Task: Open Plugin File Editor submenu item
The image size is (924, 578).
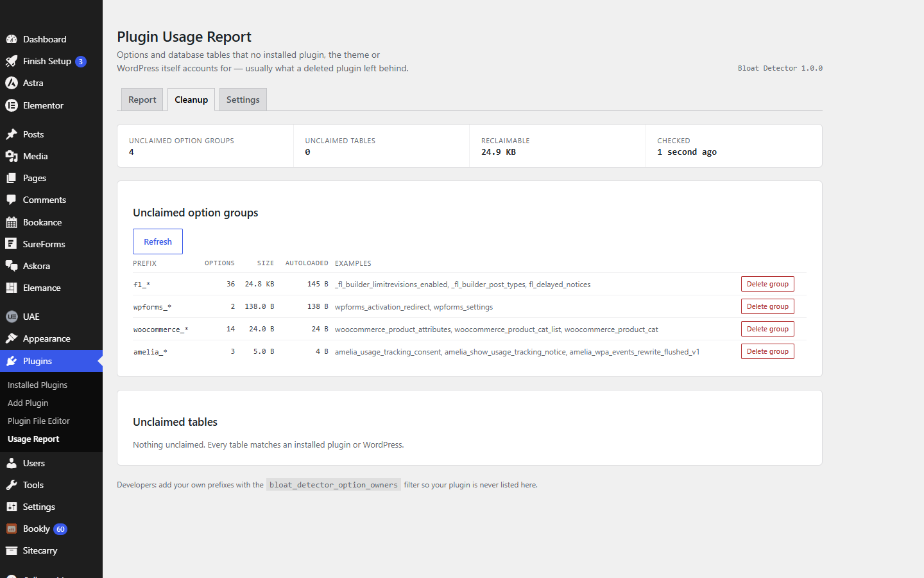Action: pos(38,421)
